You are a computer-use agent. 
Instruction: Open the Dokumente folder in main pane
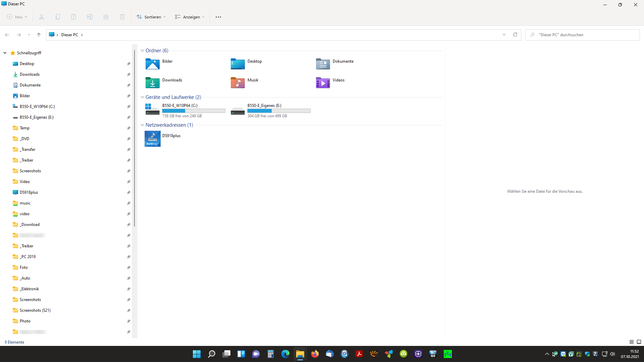point(323,64)
